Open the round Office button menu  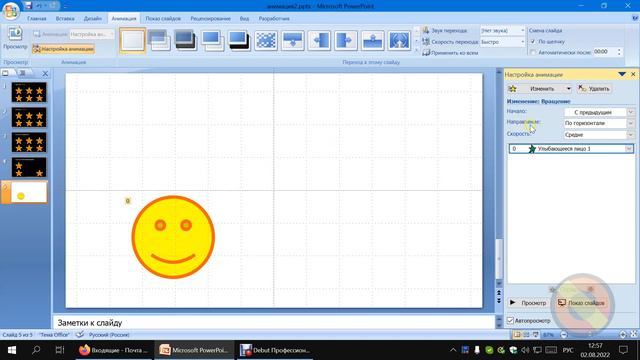coord(11,10)
